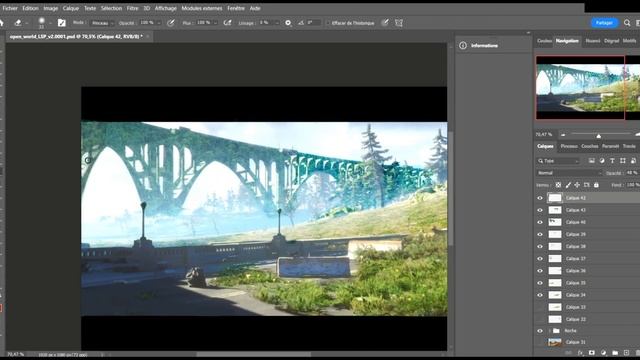Image resolution: width=640 pixels, height=360 pixels.
Task: Toggle pressure for size icon
Action: click(385, 23)
